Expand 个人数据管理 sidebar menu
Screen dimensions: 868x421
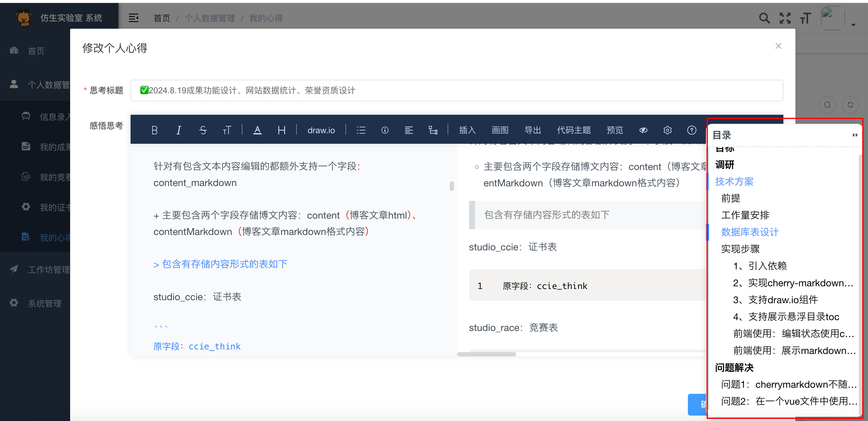35,85
